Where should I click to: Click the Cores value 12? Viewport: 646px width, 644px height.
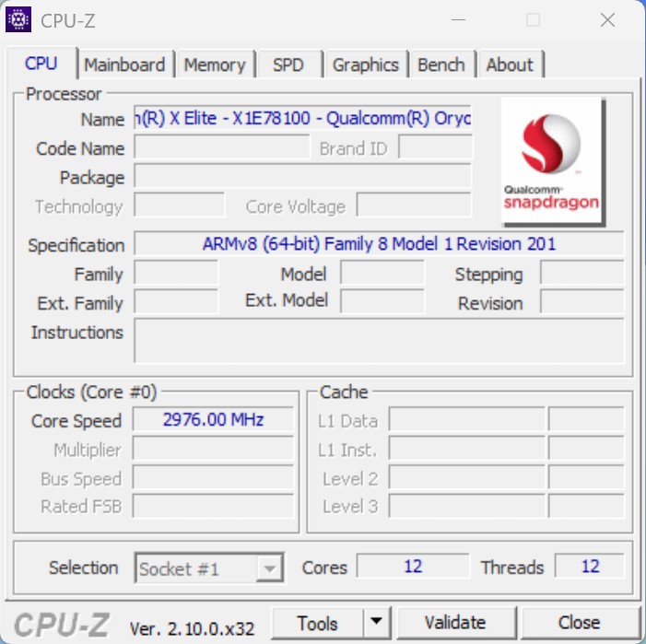point(413,567)
